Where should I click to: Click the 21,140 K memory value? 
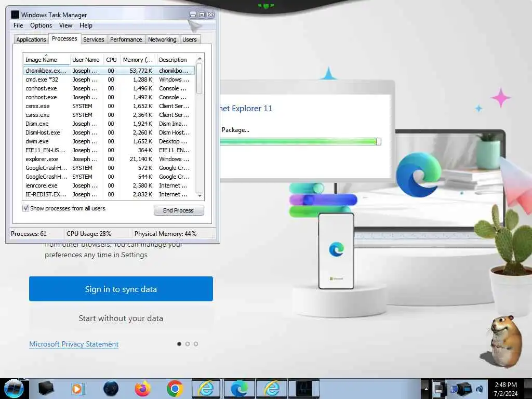click(x=141, y=159)
